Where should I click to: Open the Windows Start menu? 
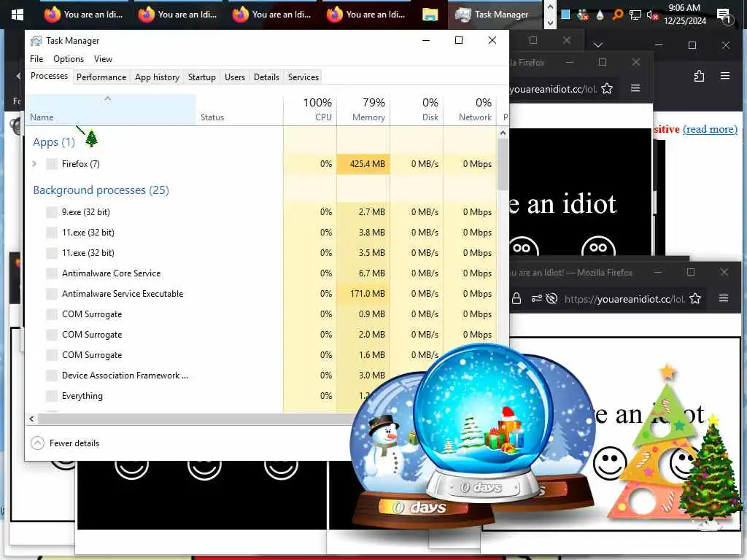pyautogui.click(x=18, y=15)
